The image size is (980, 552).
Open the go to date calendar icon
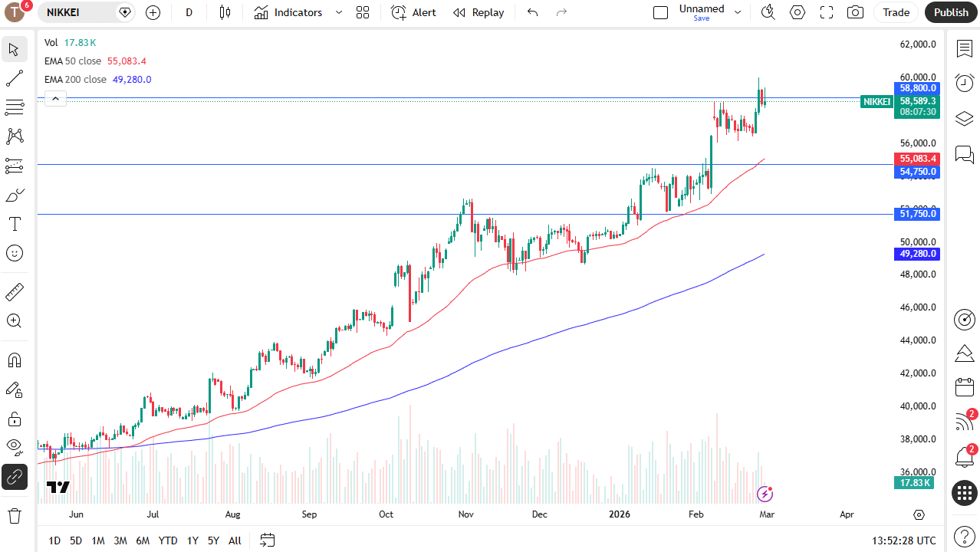point(267,540)
